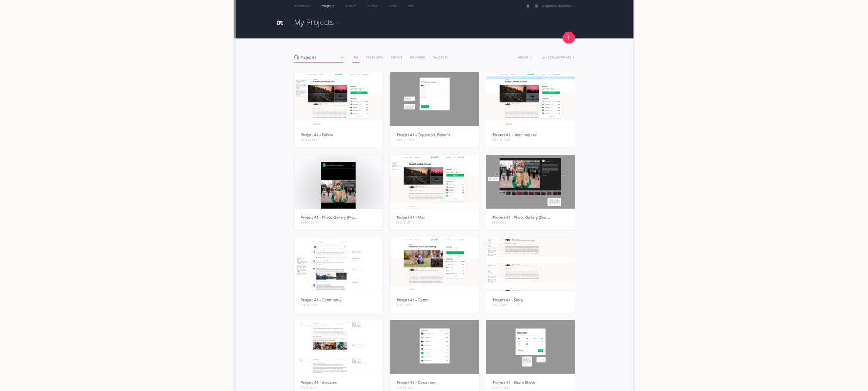This screenshot has width=868, height=391.
Task: Switch to the Boards tab
Action: 396,57
